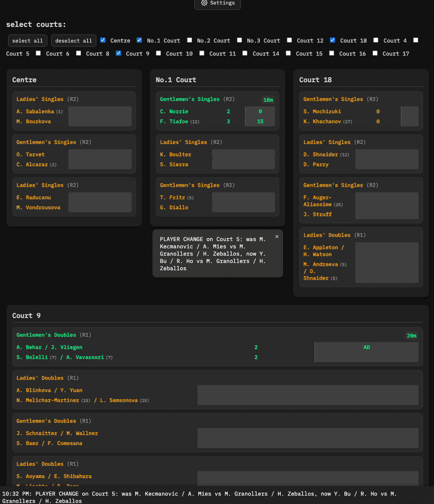Open the Tarvet vs Alcaraz match card

(x=74, y=154)
